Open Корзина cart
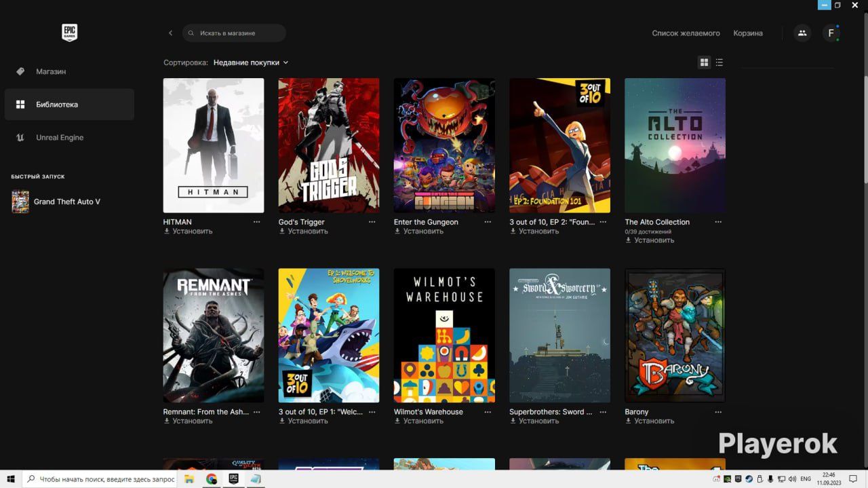Image resolution: width=868 pixels, height=488 pixels. tap(748, 33)
